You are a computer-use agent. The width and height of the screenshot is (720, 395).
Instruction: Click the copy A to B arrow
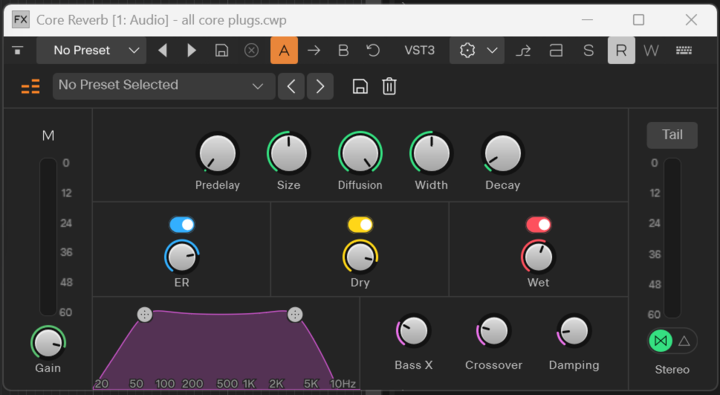314,50
